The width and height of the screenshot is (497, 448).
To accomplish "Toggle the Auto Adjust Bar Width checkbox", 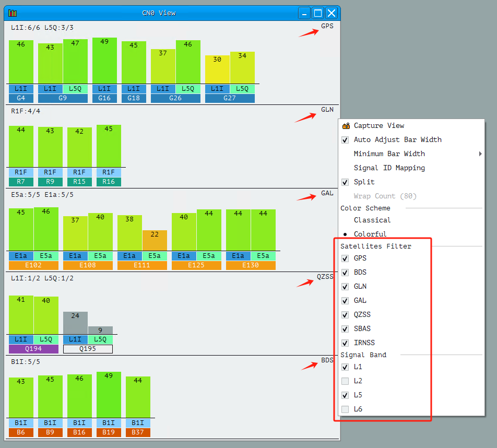I will pyautogui.click(x=345, y=140).
